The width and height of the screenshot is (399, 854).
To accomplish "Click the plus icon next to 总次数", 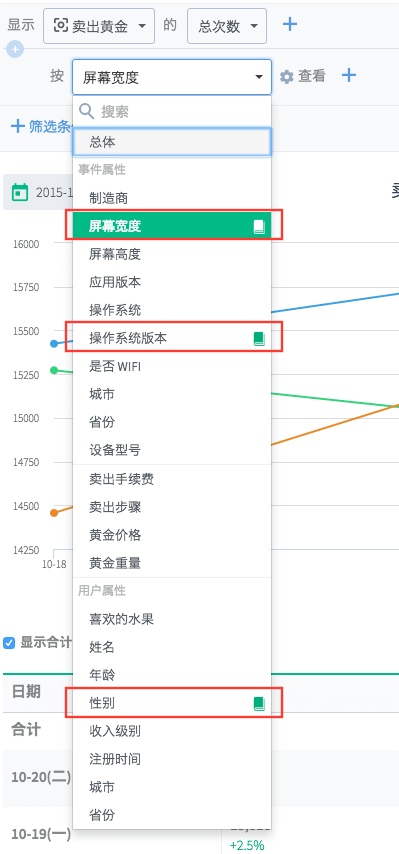I will (290, 25).
